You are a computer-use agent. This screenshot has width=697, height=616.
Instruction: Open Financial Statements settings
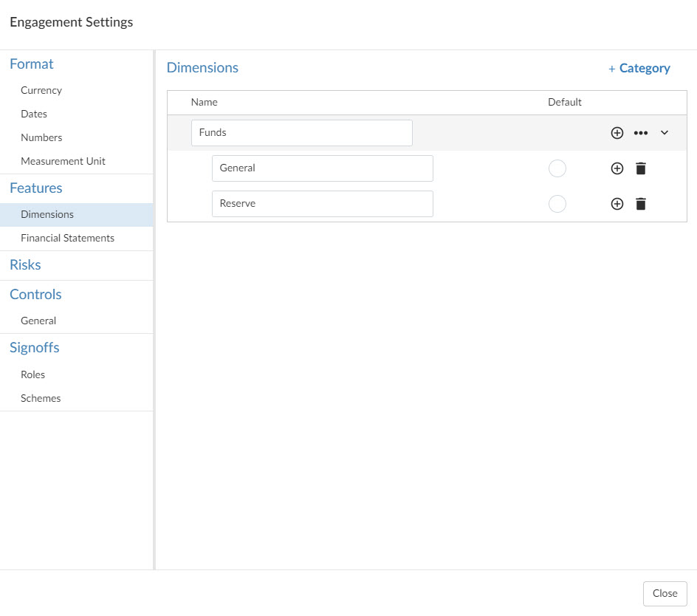click(x=67, y=238)
